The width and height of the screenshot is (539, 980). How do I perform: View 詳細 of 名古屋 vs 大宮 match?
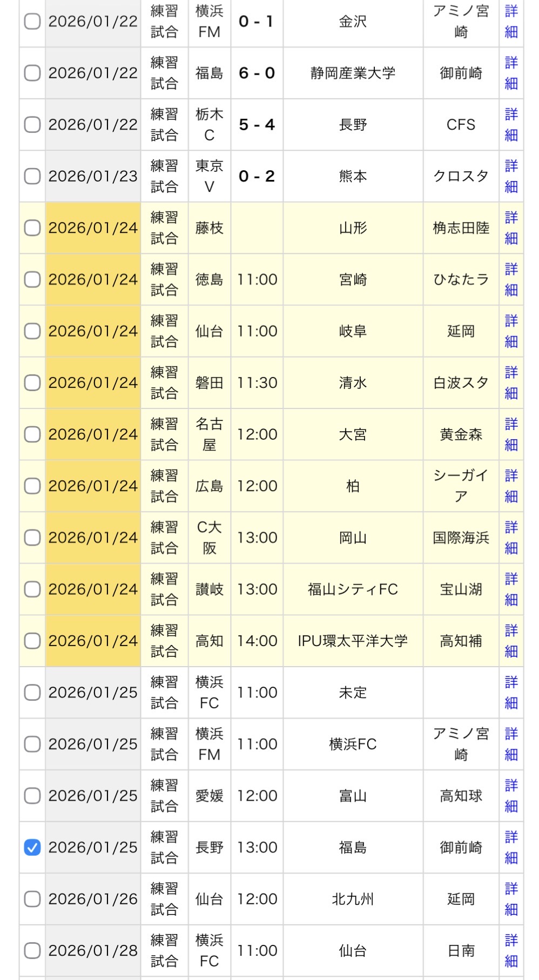tap(511, 434)
